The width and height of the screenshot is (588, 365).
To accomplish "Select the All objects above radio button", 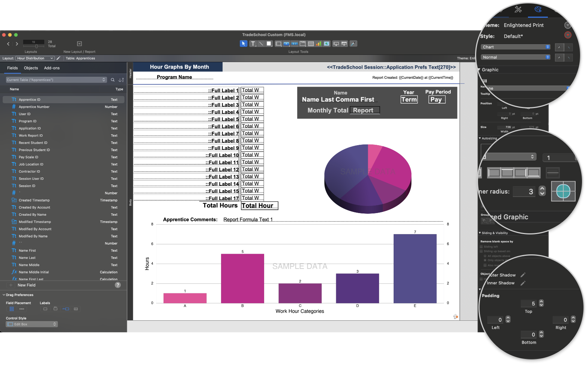I will 486,256.
